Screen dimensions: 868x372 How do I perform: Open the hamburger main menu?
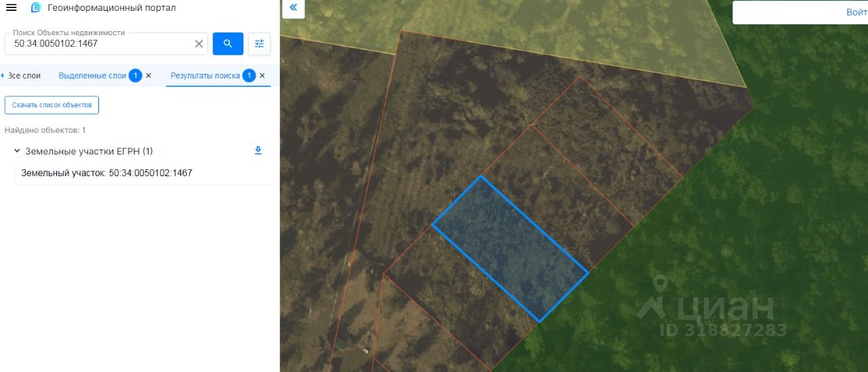[x=11, y=7]
